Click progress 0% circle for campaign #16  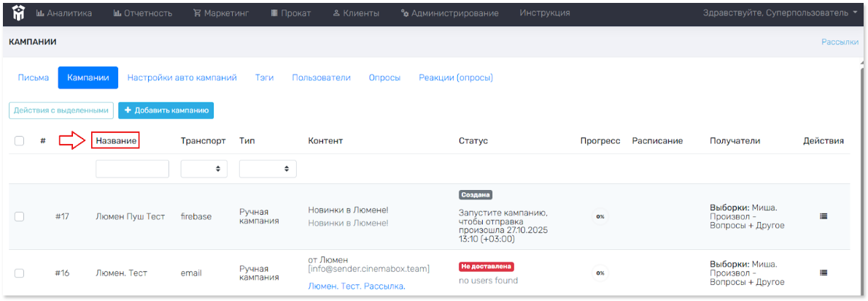[600, 273]
